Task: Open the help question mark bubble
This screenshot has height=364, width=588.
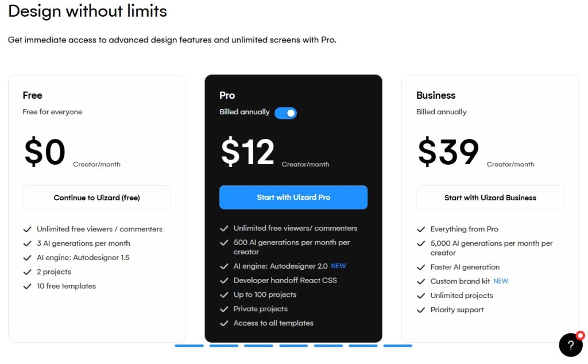Action: click(x=570, y=345)
